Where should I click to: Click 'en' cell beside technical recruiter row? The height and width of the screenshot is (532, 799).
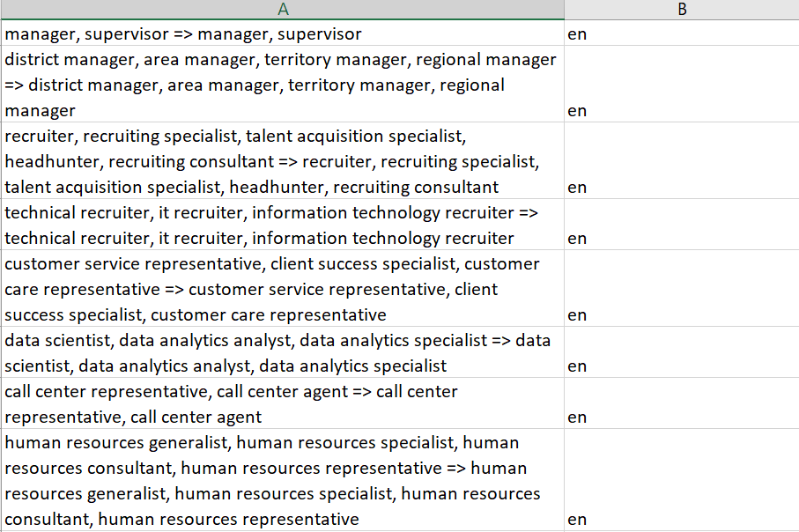(x=682, y=225)
